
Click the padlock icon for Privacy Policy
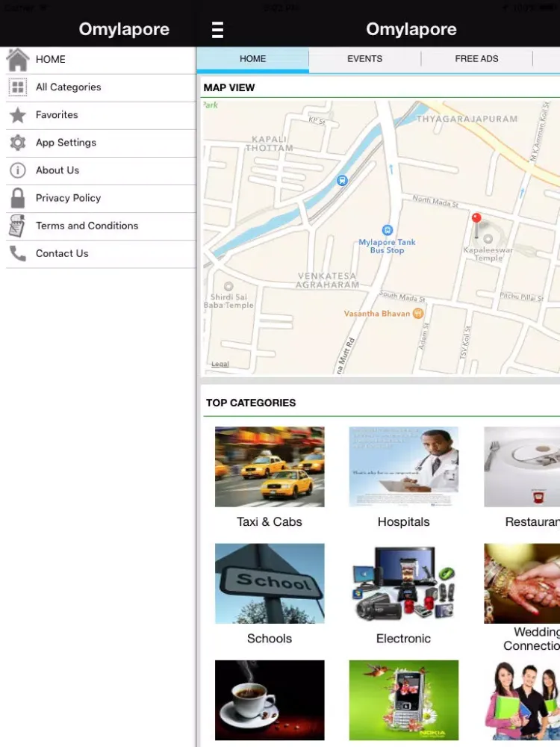(18, 198)
